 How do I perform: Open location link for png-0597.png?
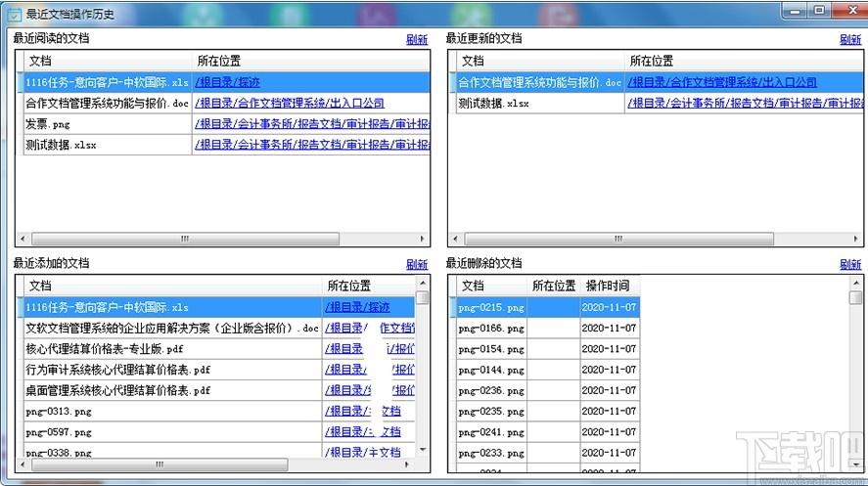(363, 432)
